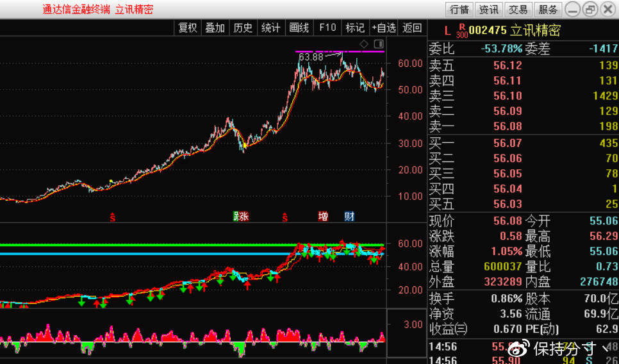The width and height of the screenshot is (619, 364).
Task: Click the 外盘 value 323289
Action: (503, 282)
